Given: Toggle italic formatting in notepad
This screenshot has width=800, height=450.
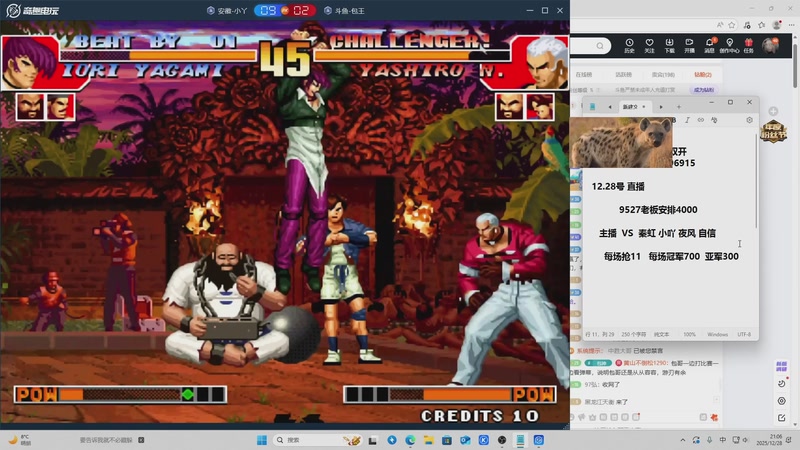Looking at the screenshot, I should (687, 120).
